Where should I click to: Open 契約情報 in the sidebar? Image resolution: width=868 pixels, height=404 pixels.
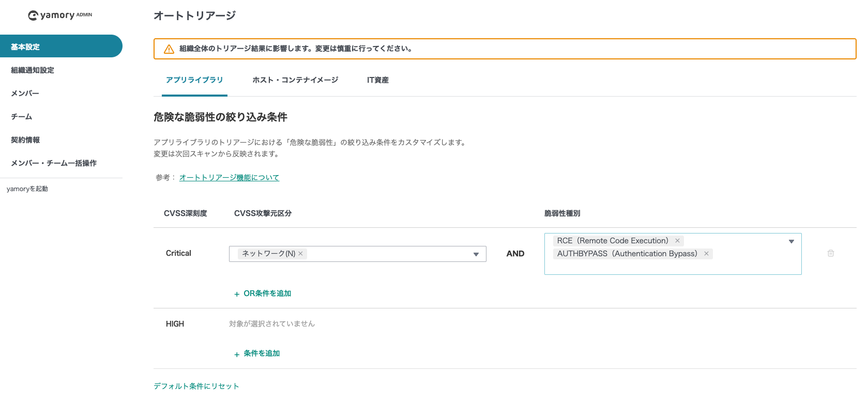(25, 140)
